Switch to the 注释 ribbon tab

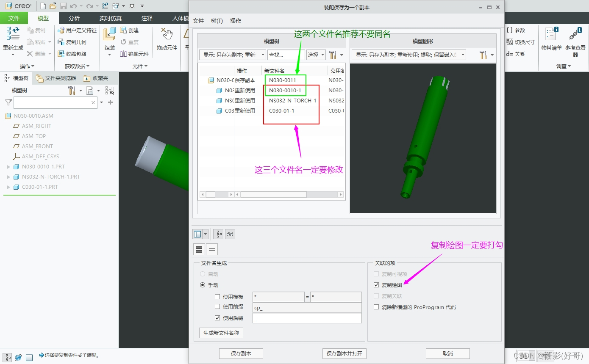[x=146, y=18]
